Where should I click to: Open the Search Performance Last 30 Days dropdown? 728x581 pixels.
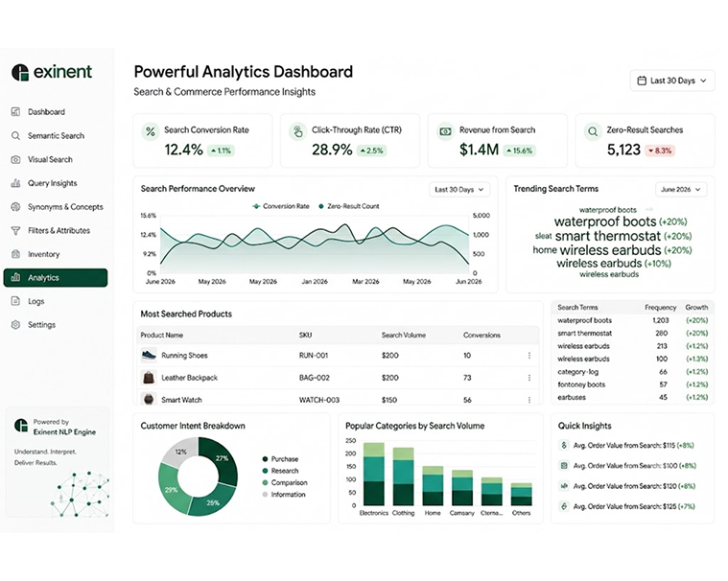[459, 189]
